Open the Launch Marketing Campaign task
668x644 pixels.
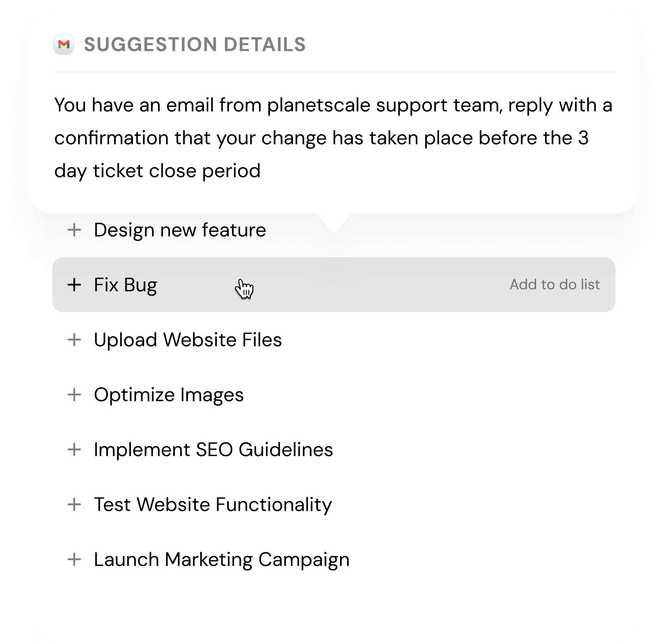coord(222,559)
